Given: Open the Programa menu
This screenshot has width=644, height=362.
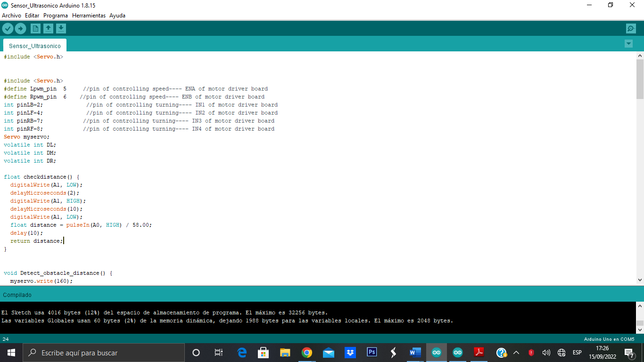Looking at the screenshot, I should click(56, 16).
